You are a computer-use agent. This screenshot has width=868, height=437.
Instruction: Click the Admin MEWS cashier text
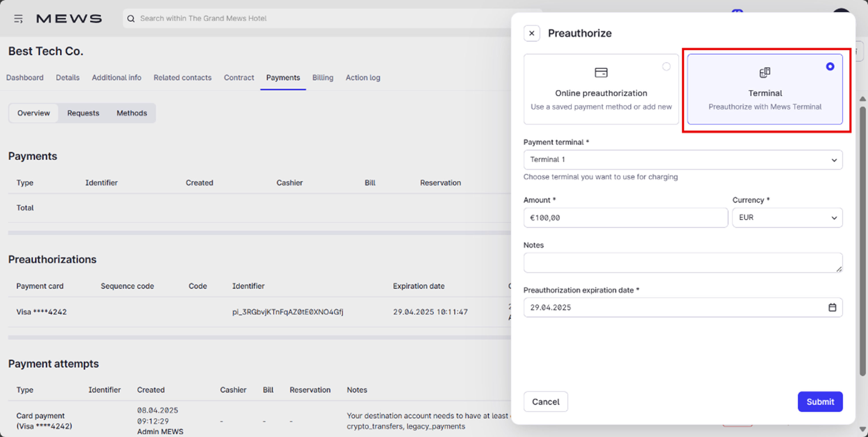(160, 432)
